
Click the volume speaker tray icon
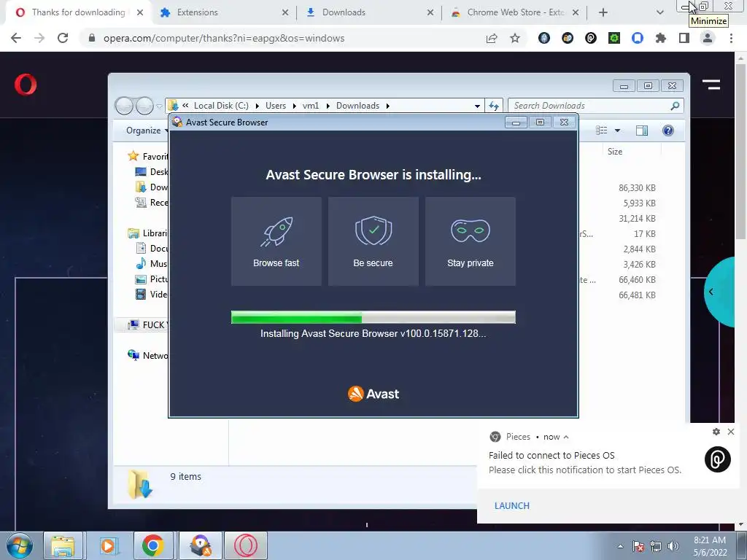[673, 546]
